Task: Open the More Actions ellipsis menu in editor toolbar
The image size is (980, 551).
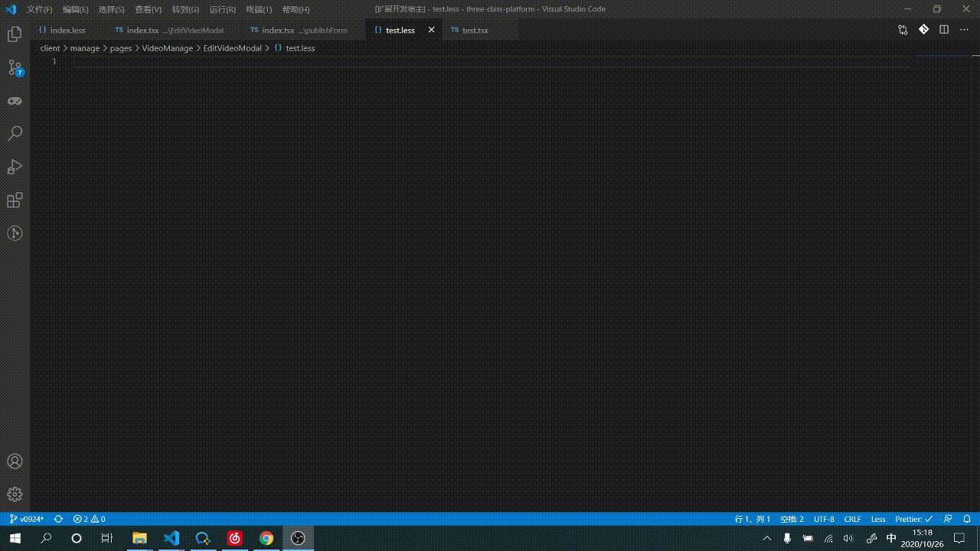Action: [963, 29]
